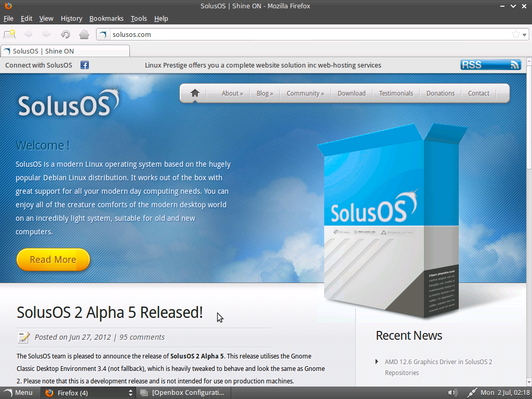Open the 95 comments link
The width and height of the screenshot is (532, 399).
point(142,337)
